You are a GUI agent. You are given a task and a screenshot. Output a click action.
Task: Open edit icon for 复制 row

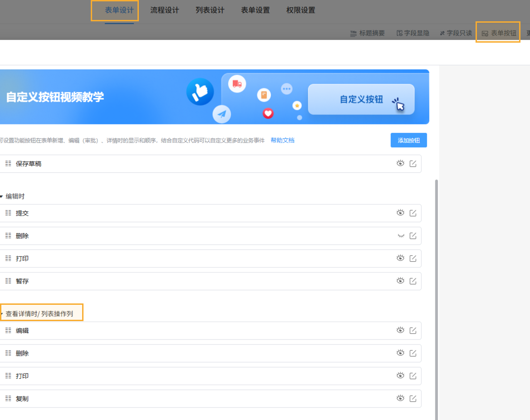pyautogui.click(x=413, y=398)
